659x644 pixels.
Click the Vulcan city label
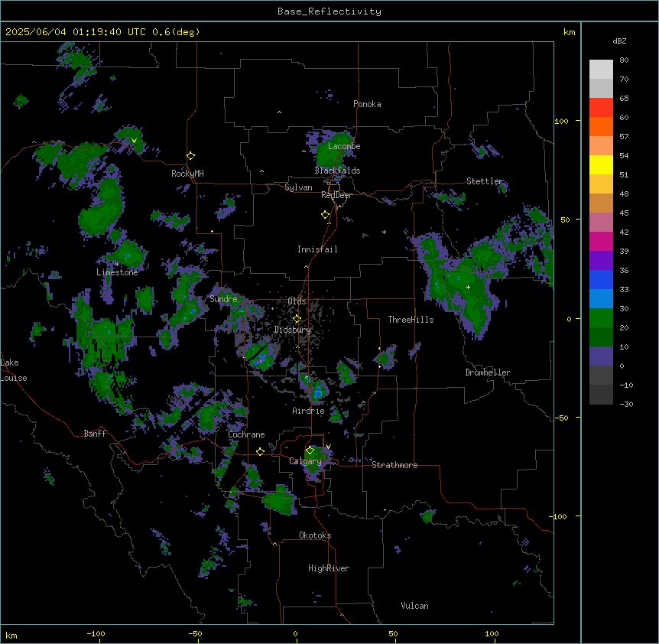(x=415, y=606)
